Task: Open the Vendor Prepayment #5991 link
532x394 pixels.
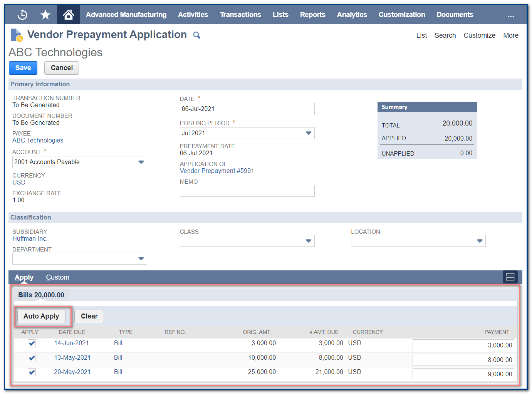Action: [216, 171]
